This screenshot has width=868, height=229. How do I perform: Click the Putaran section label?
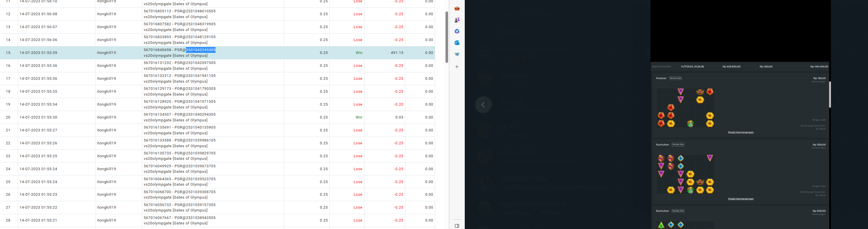tap(661, 78)
